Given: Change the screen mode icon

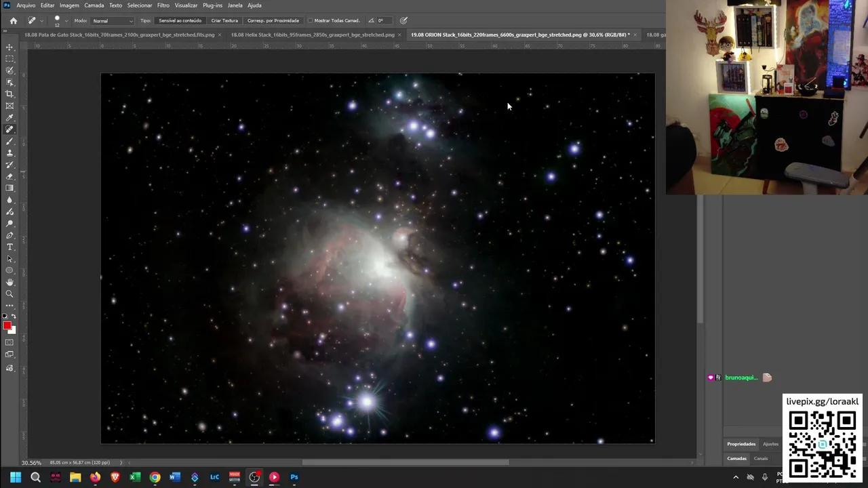Looking at the screenshot, I should click(9, 354).
